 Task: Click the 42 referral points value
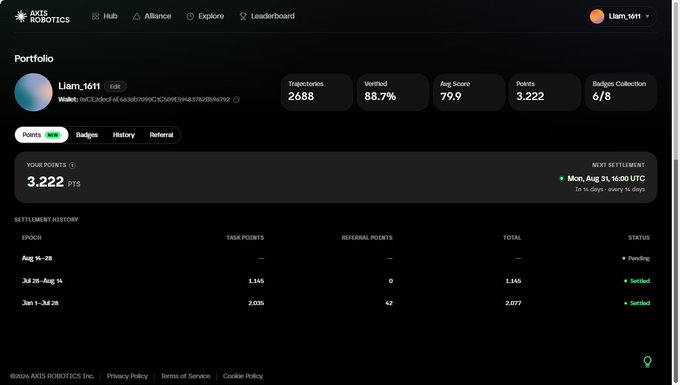(x=389, y=303)
